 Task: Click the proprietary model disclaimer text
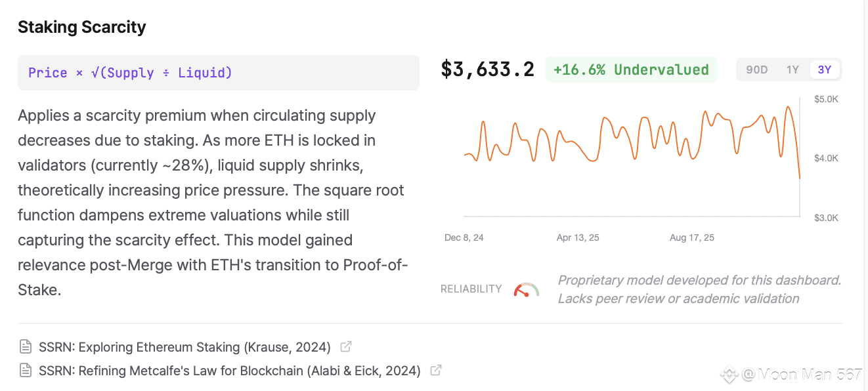point(699,289)
